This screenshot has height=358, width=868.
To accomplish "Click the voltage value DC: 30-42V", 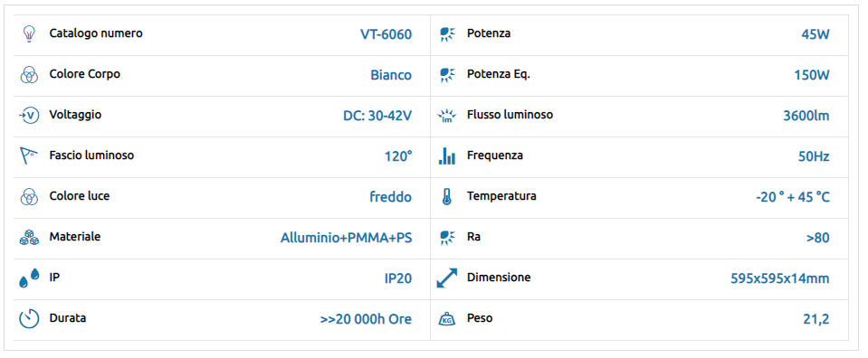I will click(x=377, y=117).
